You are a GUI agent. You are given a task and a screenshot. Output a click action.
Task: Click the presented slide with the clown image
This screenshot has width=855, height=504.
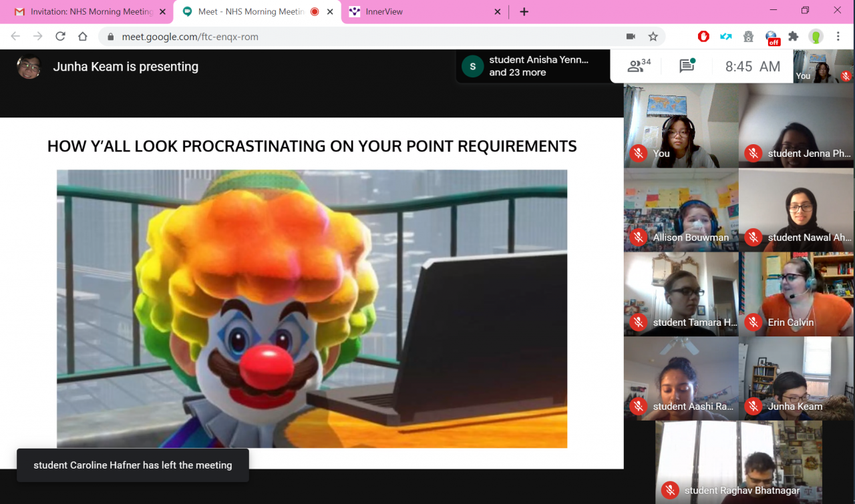click(x=312, y=293)
